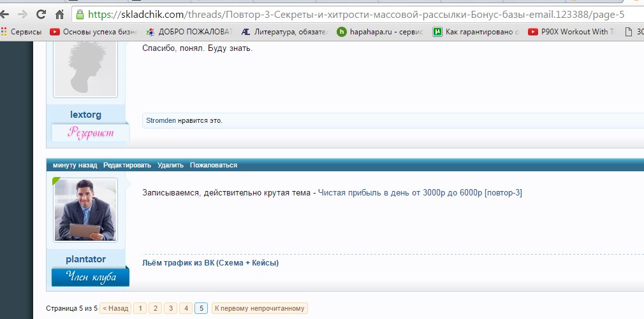Click the text 'Спасибо, понял. Буду знать.'
Viewport: 644px width, 319px height.
pyautogui.click(x=197, y=48)
